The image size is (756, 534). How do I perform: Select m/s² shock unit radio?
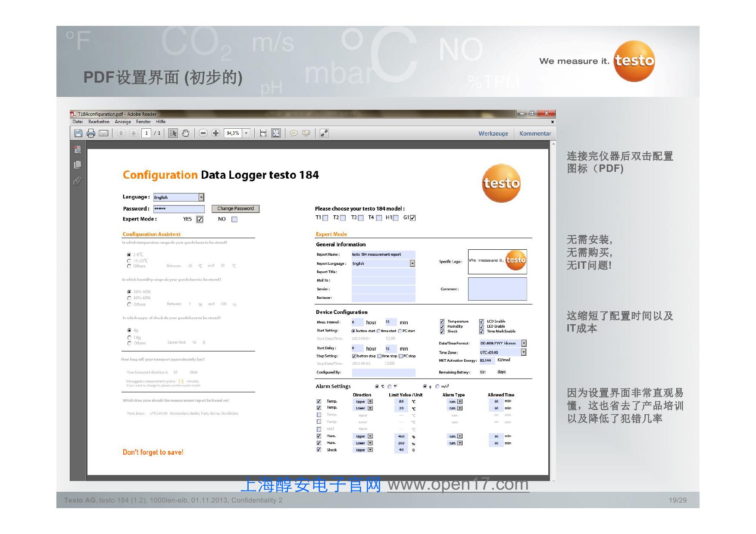pyautogui.click(x=437, y=387)
